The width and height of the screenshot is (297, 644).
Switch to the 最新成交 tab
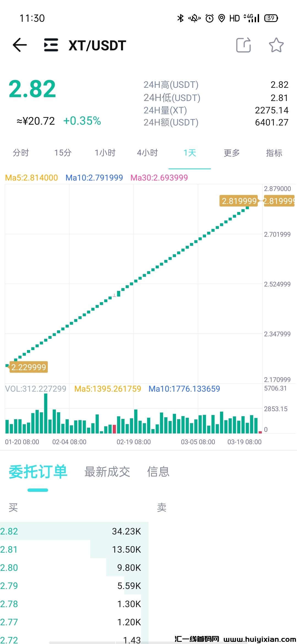tap(107, 472)
